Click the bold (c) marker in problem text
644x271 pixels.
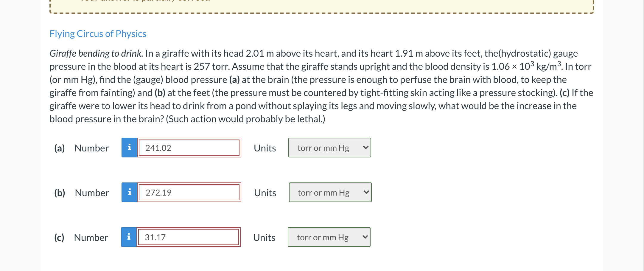564,93
